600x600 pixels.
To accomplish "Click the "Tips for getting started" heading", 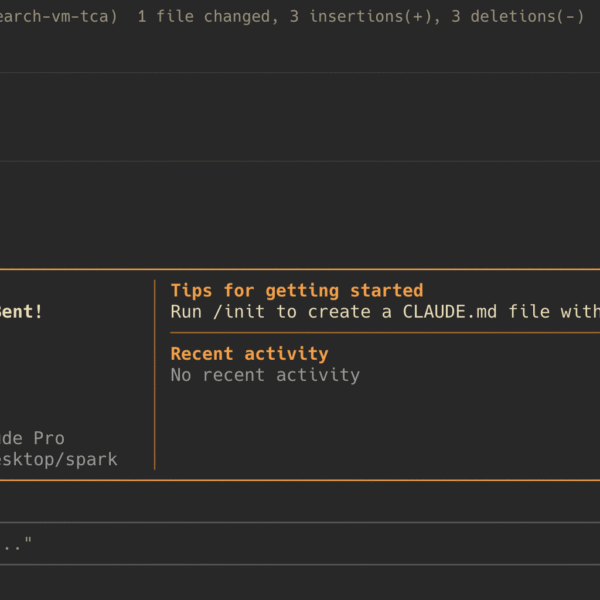I will [x=296, y=290].
